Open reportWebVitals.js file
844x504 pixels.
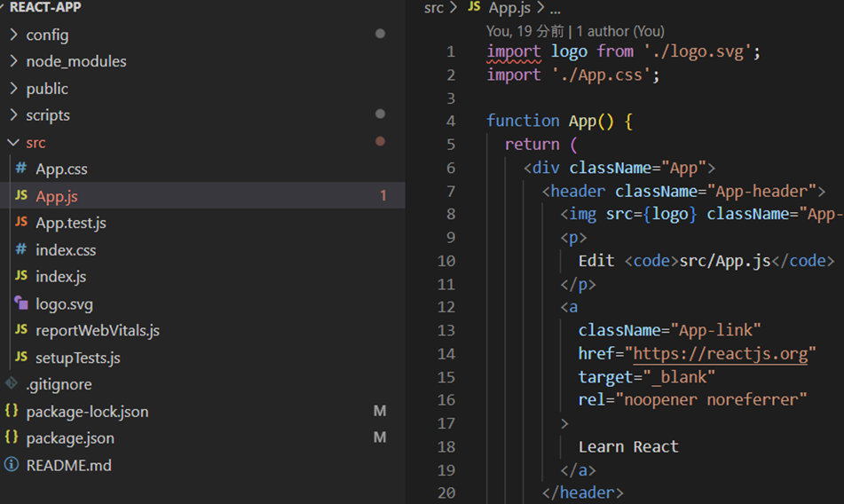pyautogui.click(x=98, y=330)
